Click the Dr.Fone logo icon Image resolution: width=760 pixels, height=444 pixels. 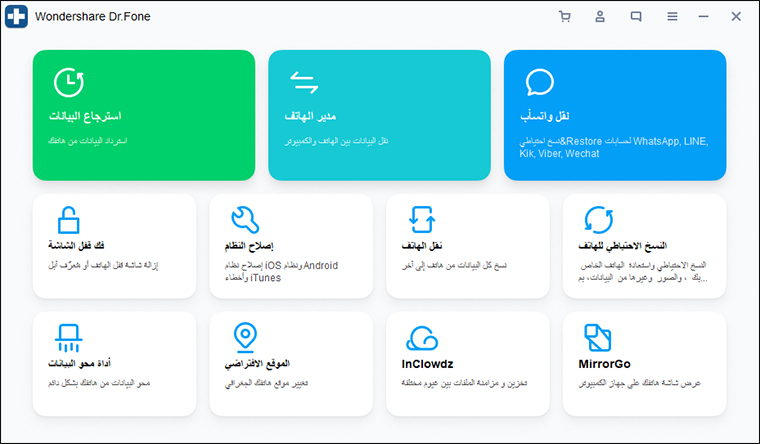(16, 16)
